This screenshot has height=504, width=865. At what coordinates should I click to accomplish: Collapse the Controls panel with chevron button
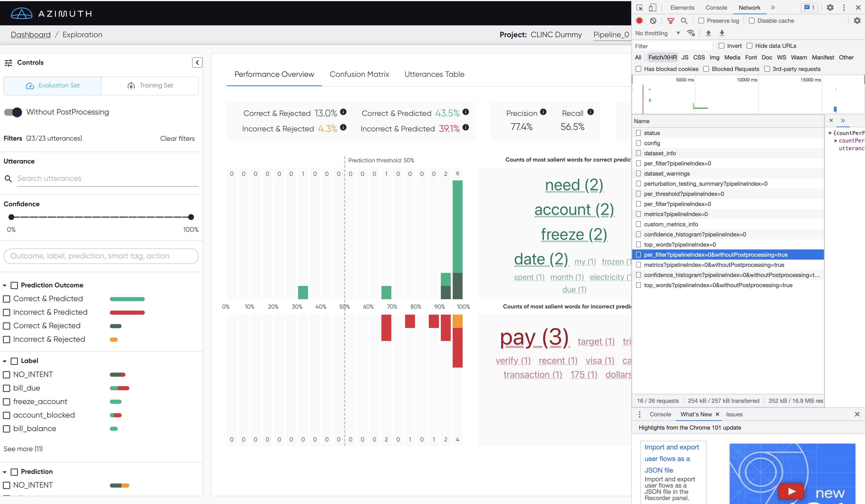(x=197, y=63)
